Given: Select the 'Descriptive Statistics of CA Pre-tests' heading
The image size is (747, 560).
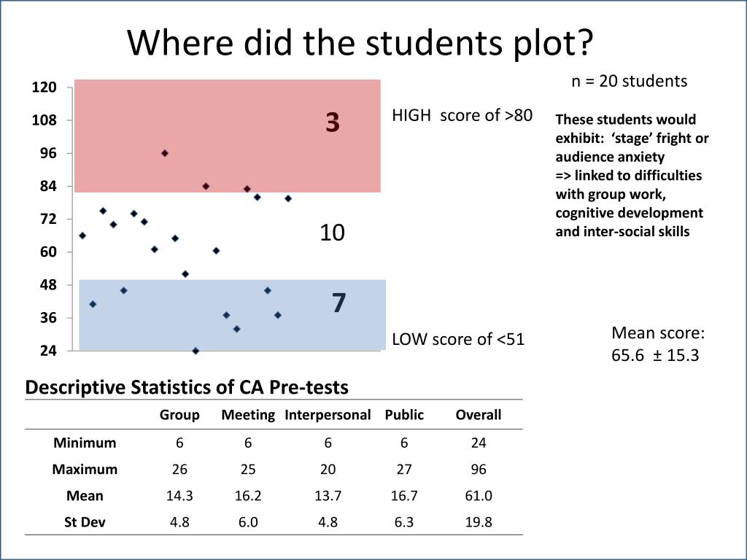Looking at the screenshot, I should point(187,387).
